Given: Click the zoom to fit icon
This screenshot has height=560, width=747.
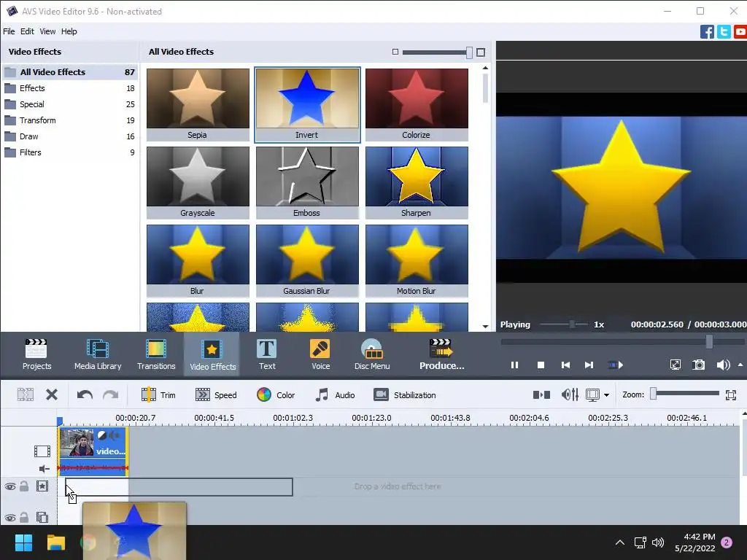Looking at the screenshot, I should pyautogui.click(x=731, y=394).
